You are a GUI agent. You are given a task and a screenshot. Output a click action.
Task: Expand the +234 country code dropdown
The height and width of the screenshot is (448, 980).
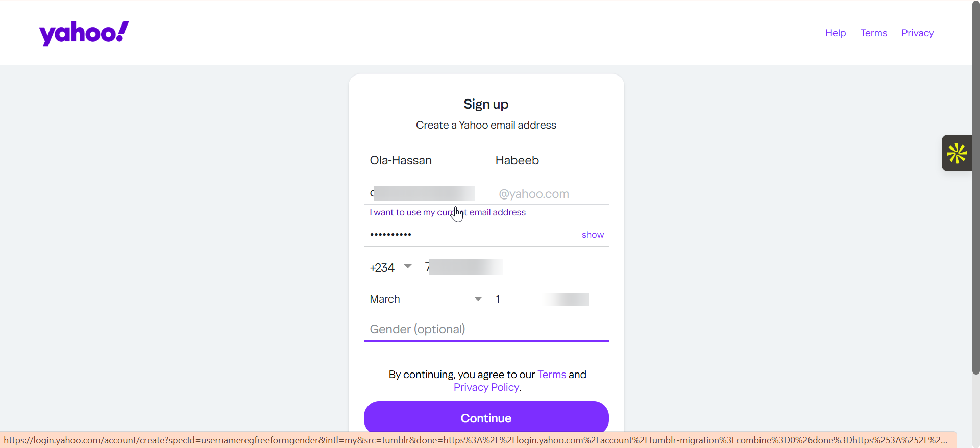tap(390, 267)
